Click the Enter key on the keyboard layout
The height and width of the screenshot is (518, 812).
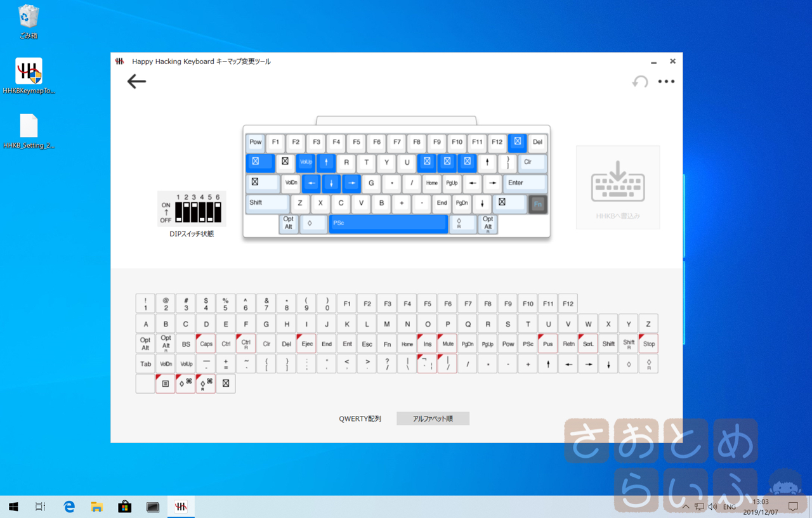pos(526,183)
